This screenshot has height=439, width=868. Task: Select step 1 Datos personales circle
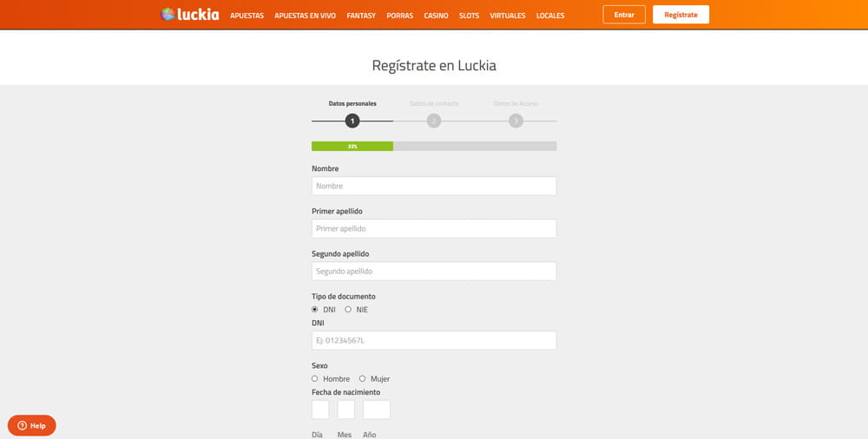pyautogui.click(x=352, y=121)
